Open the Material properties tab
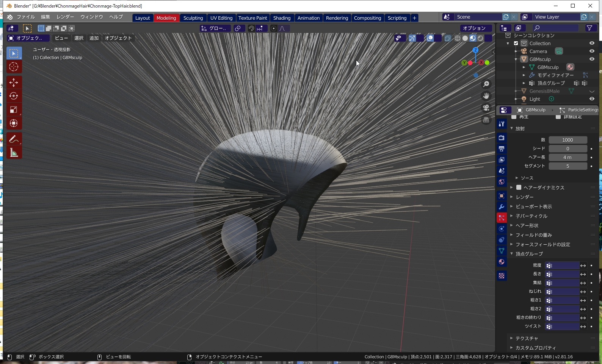The height and width of the screenshot is (364, 602). point(502,262)
